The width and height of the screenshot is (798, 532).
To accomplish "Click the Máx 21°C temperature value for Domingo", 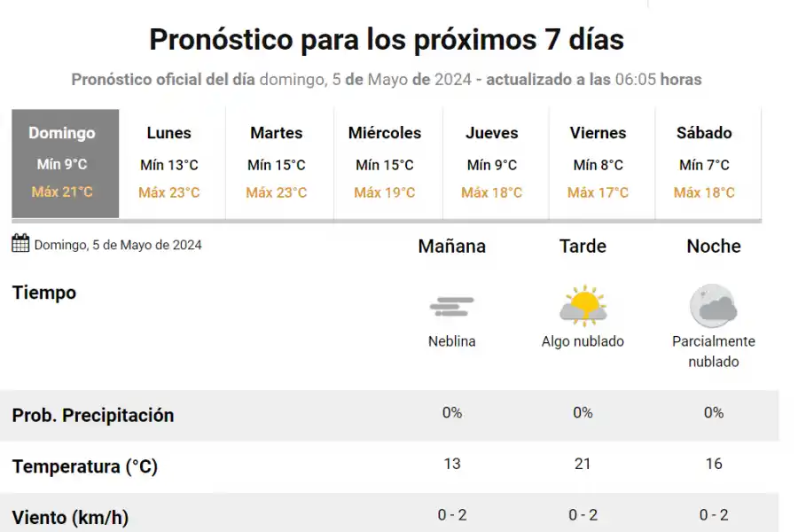I will (63, 192).
